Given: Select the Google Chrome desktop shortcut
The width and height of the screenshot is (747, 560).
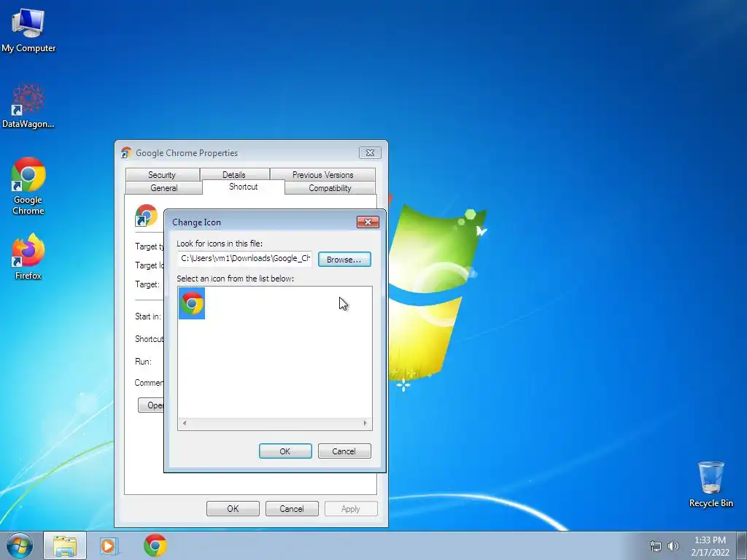Looking at the screenshot, I should coord(28,186).
